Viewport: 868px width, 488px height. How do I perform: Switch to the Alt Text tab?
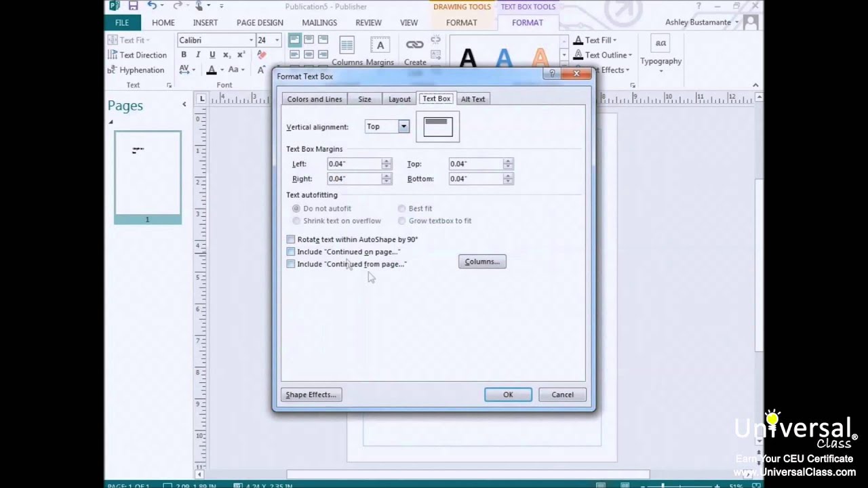(473, 99)
